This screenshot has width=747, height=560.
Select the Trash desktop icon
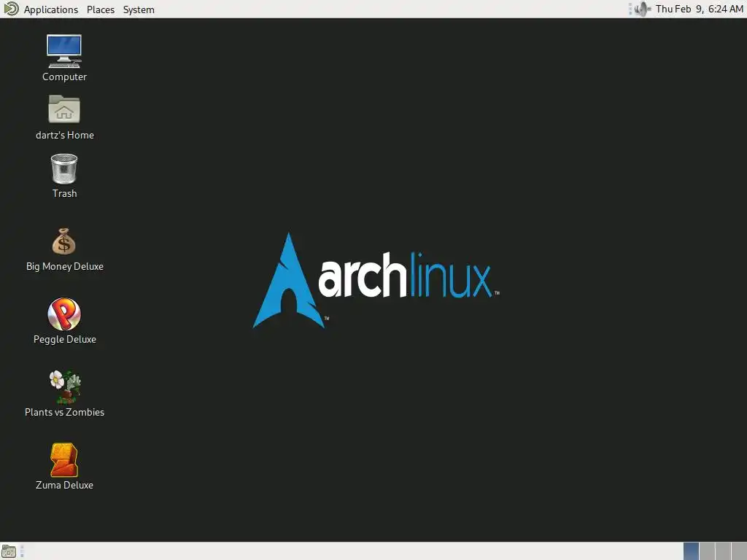tap(64, 168)
